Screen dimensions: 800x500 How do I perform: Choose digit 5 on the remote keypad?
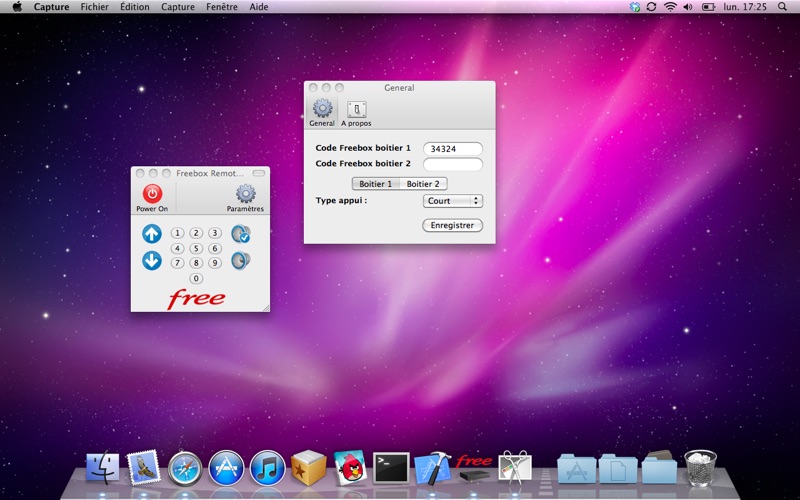(x=196, y=248)
